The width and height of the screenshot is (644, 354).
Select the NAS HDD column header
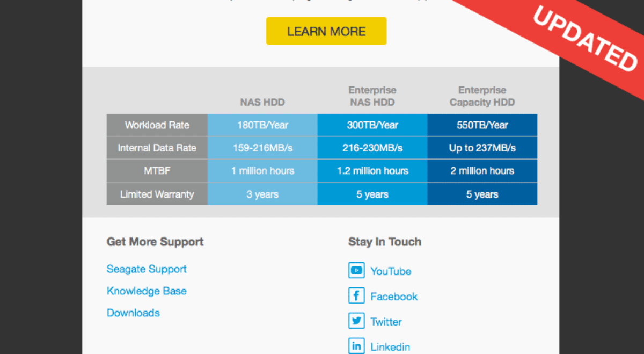262,102
